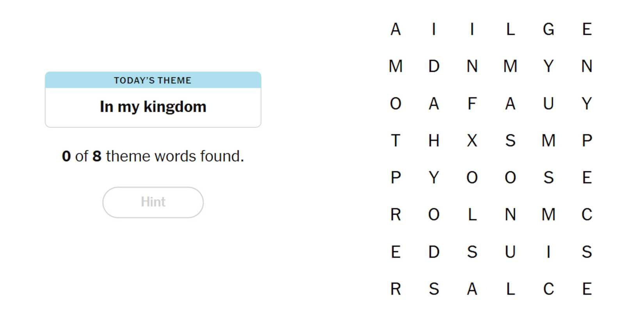Choose the letter U in the third row
This screenshot has height=322, width=644.
(x=548, y=104)
